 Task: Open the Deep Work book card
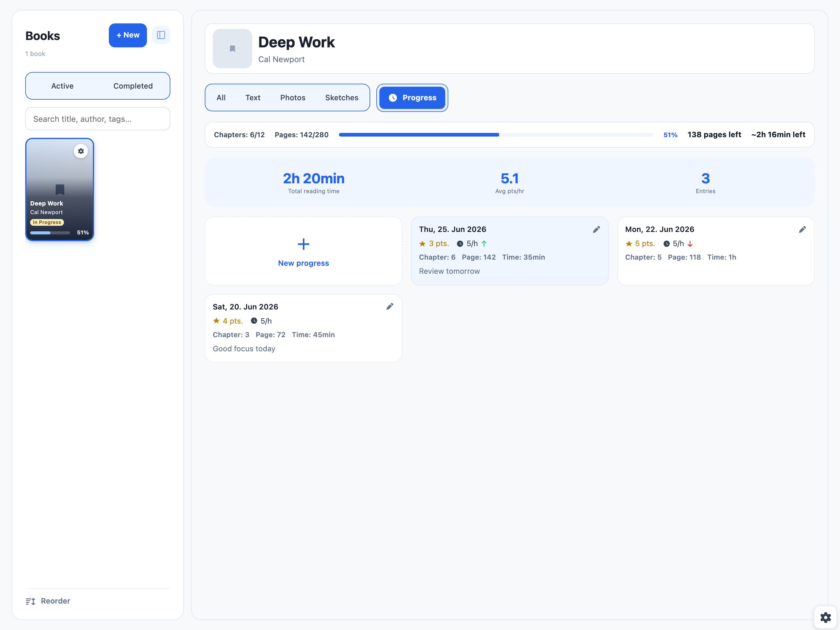[60, 189]
